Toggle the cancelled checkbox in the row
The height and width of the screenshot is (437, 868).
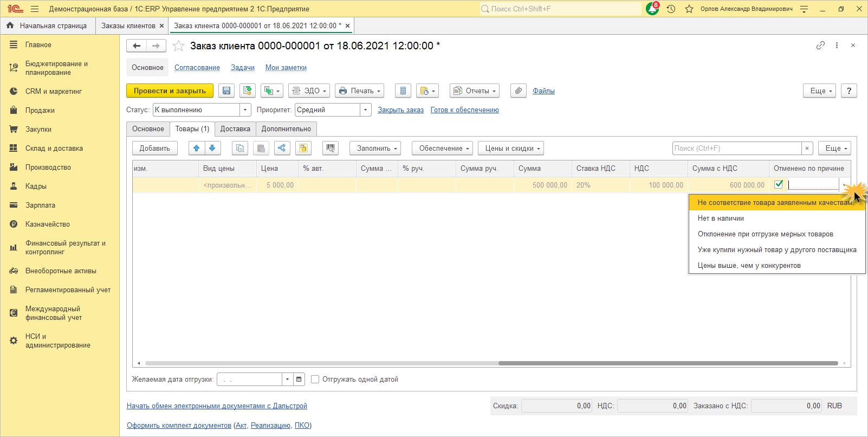[x=779, y=185]
